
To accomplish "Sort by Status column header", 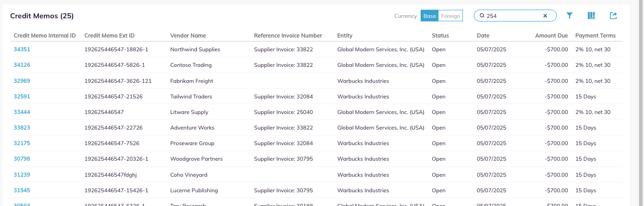I will point(440,36).
